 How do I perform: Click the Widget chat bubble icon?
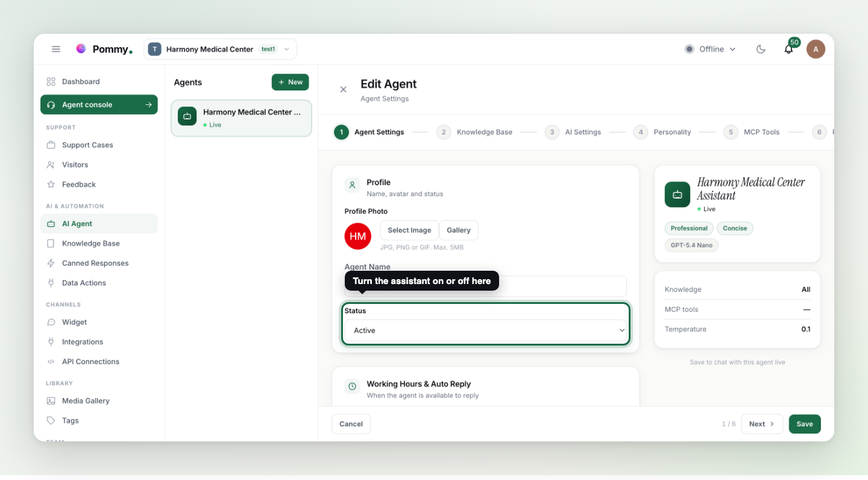tap(51, 322)
